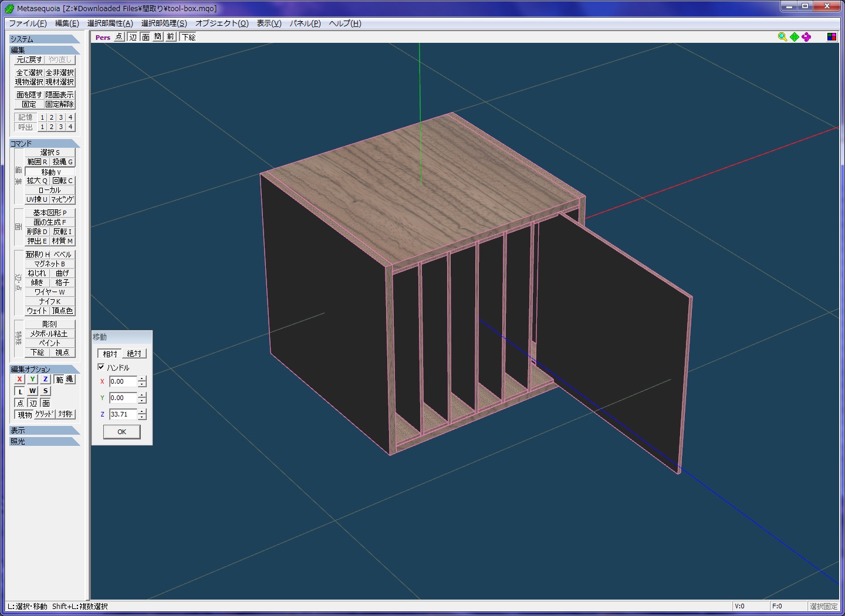Select the ナイフ K knife tool
Viewport: 845px width, 616px height.
coord(50,301)
